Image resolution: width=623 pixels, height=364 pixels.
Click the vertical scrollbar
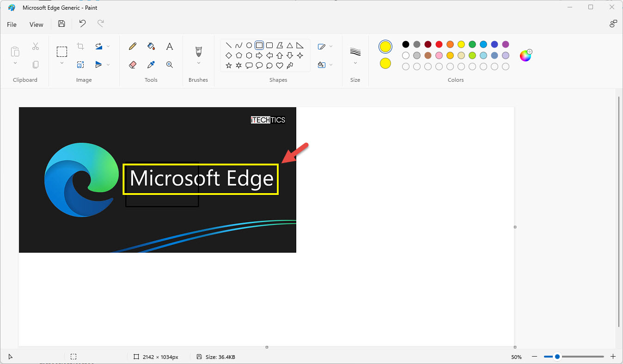pyautogui.click(x=619, y=212)
